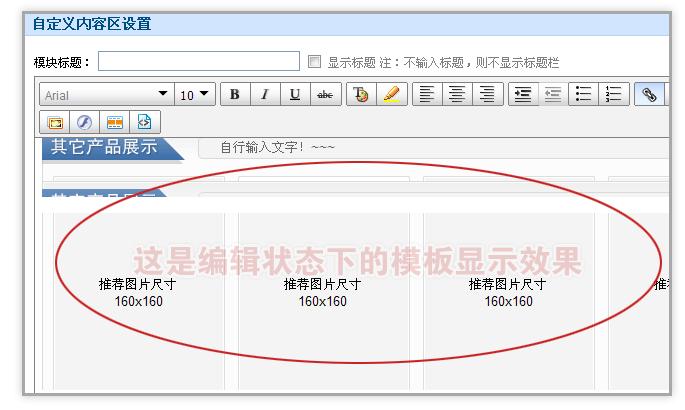Align text to the left
This screenshot has height=410, width=685.
(x=427, y=95)
